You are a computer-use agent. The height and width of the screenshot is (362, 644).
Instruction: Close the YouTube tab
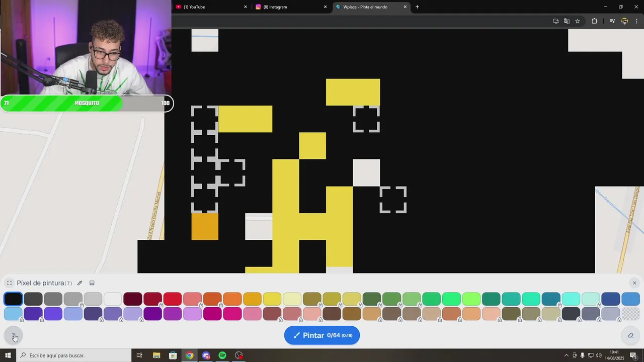(246, 7)
